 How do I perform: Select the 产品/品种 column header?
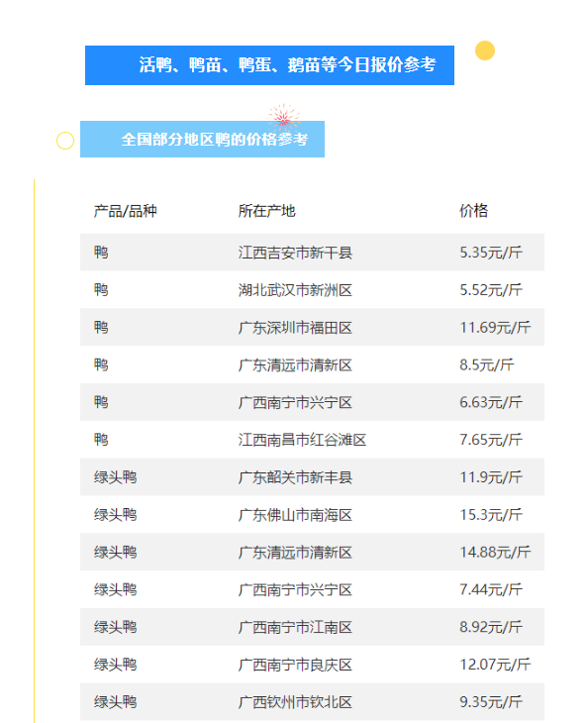tap(126, 211)
